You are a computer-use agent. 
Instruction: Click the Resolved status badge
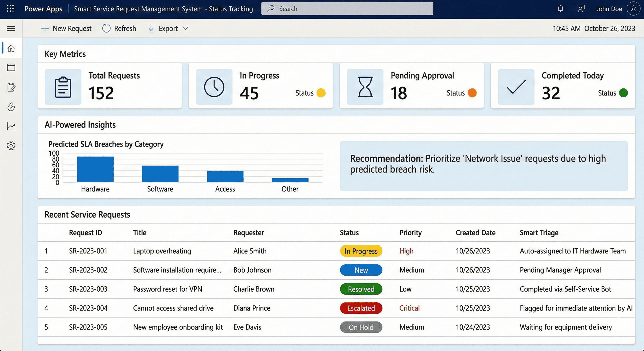(361, 289)
